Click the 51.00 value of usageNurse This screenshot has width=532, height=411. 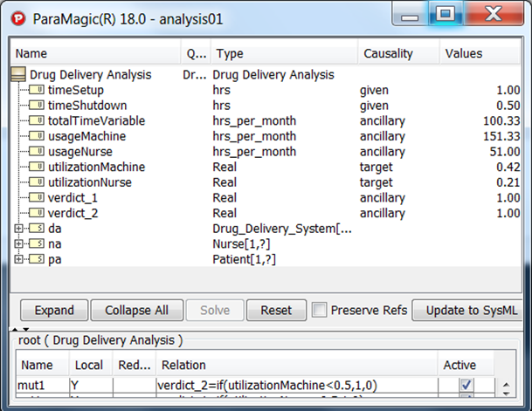coord(505,152)
